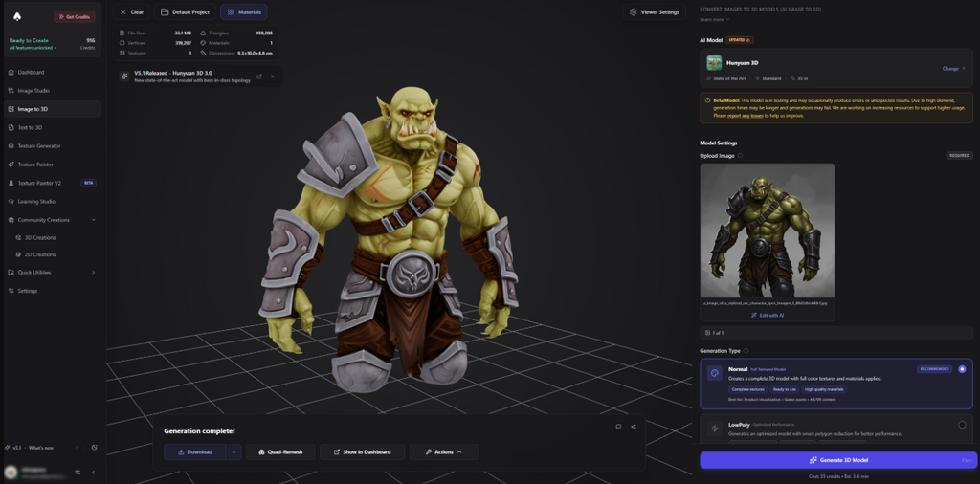This screenshot has height=484, width=980.
Task: Open Dashboard in the sidebar
Action: [x=53, y=73]
